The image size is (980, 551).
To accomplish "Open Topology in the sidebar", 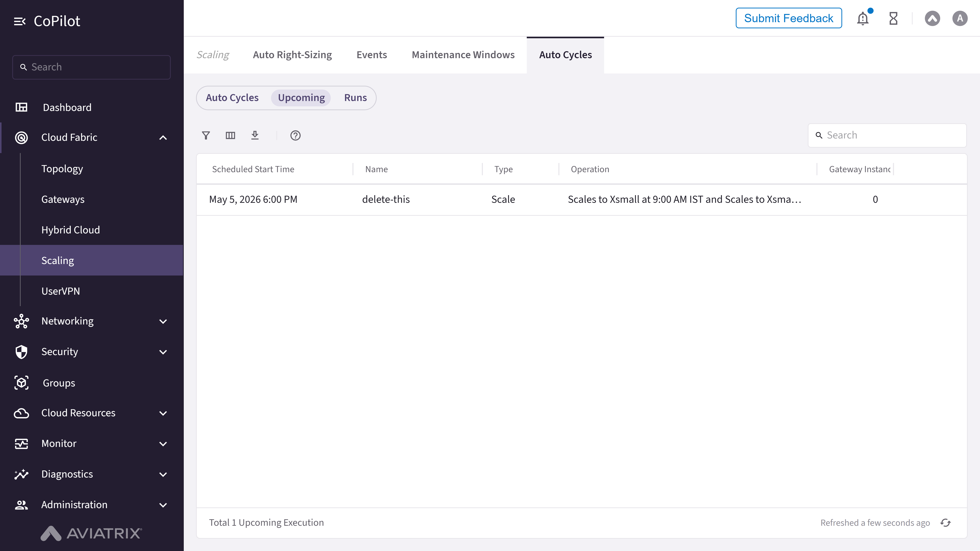I will (62, 169).
